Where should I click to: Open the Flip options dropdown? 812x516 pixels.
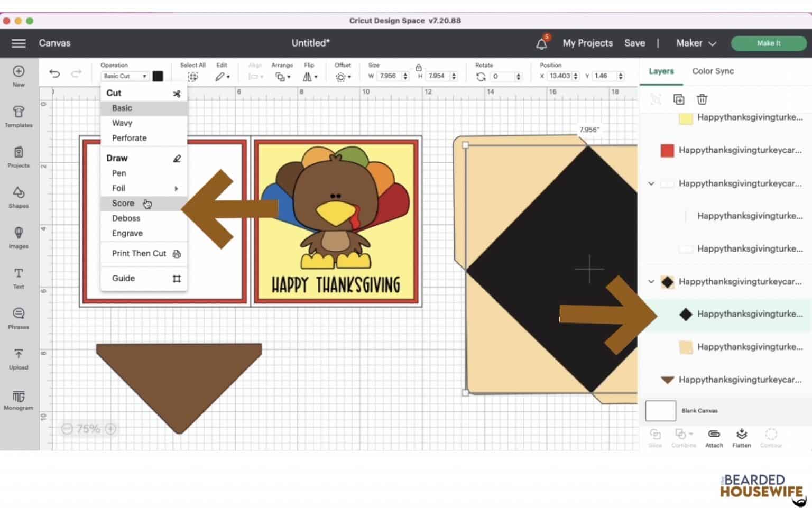click(x=310, y=76)
